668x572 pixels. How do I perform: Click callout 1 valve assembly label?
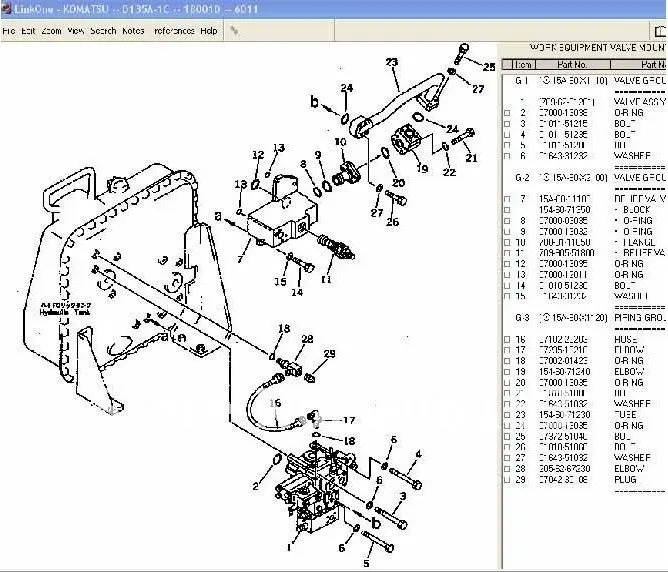(289, 547)
